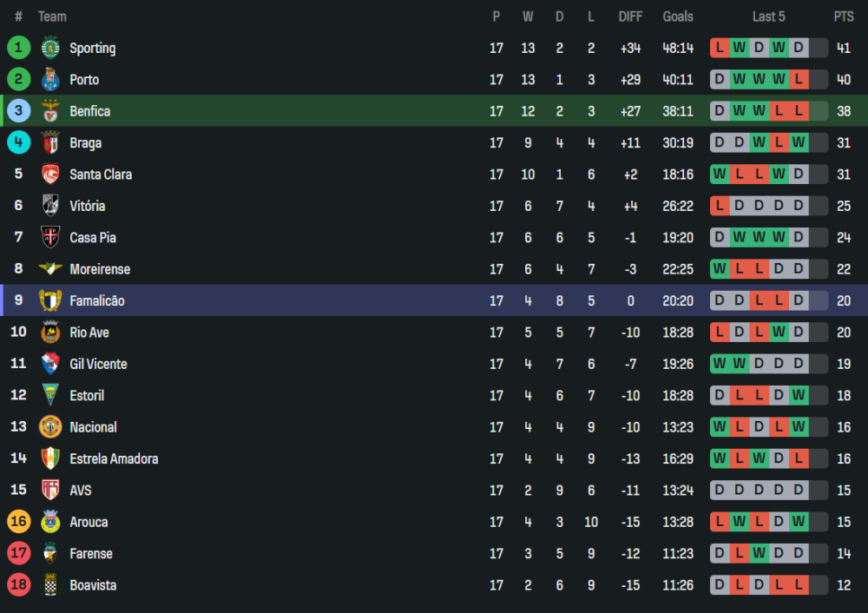Sort table by DIFF column header
This screenshot has height=613, width=868.
point(630,16)
